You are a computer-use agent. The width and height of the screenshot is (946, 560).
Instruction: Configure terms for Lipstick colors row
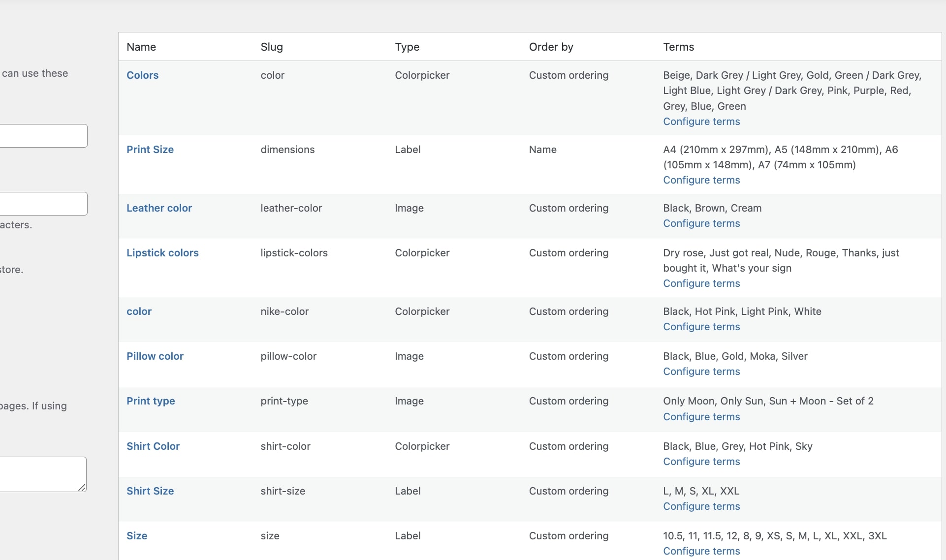(701, 283)
